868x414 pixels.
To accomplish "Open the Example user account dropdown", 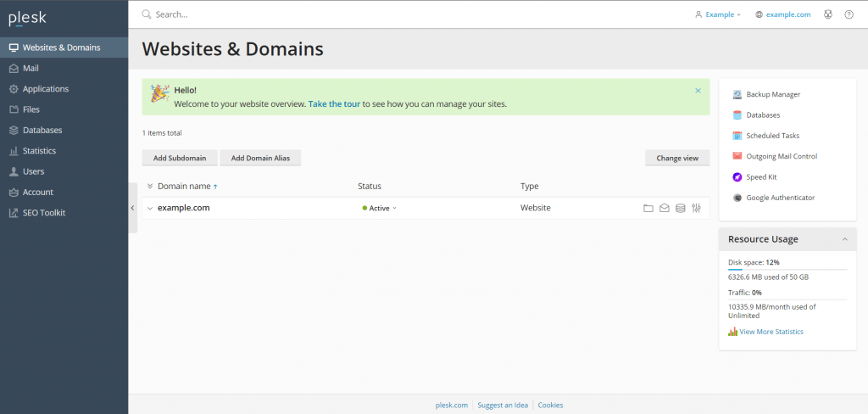I will click(x=717, y=15).
